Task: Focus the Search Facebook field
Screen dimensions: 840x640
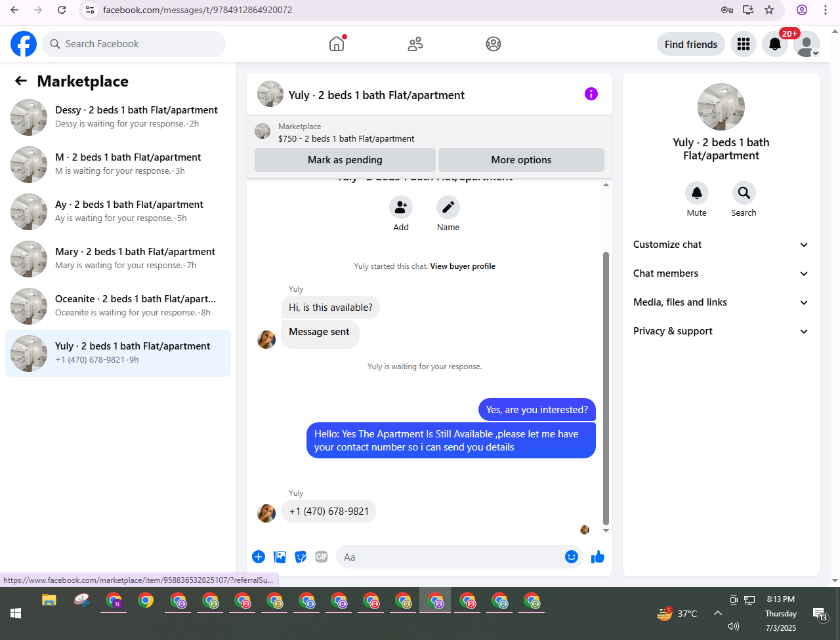Action: click(134, 44)
